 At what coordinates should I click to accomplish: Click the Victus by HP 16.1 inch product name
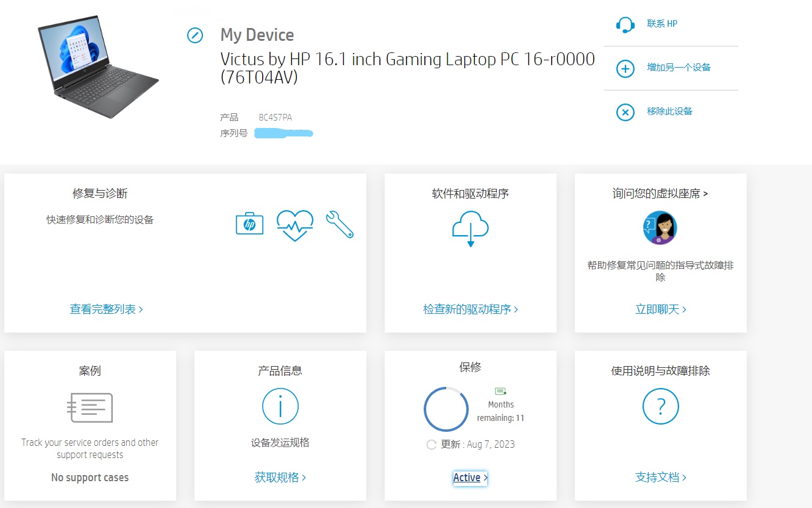[x=407, y=68]
